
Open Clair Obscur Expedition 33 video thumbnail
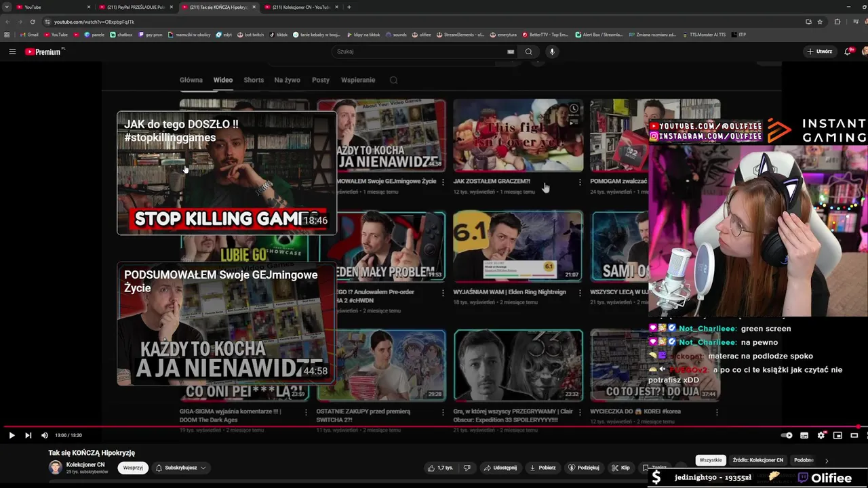tap(518, 365)
